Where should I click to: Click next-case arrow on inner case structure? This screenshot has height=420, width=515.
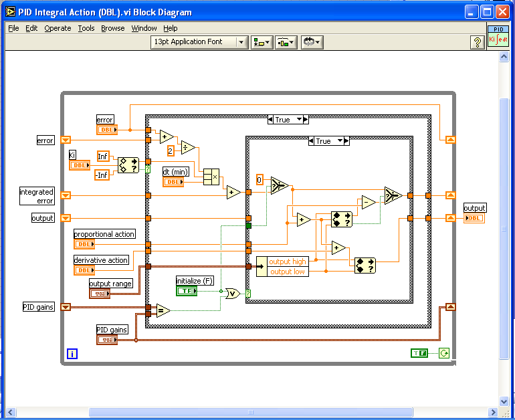tap(346, 141)
